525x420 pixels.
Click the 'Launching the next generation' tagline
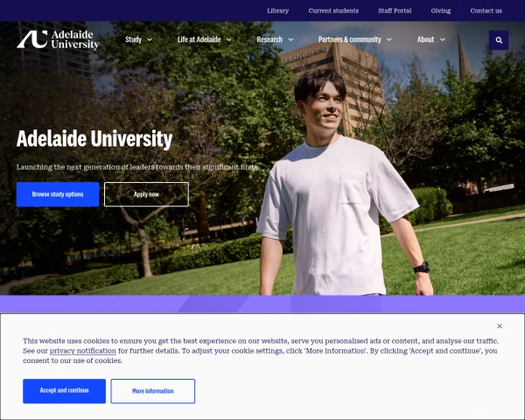(x=137, y=167)
